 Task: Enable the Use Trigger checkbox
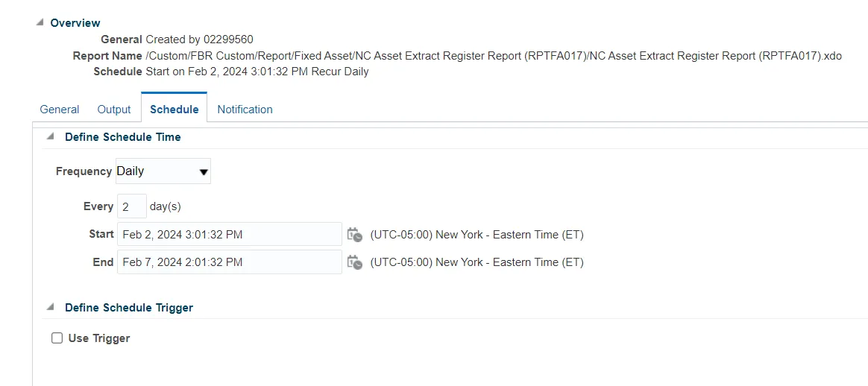[57, 338]
